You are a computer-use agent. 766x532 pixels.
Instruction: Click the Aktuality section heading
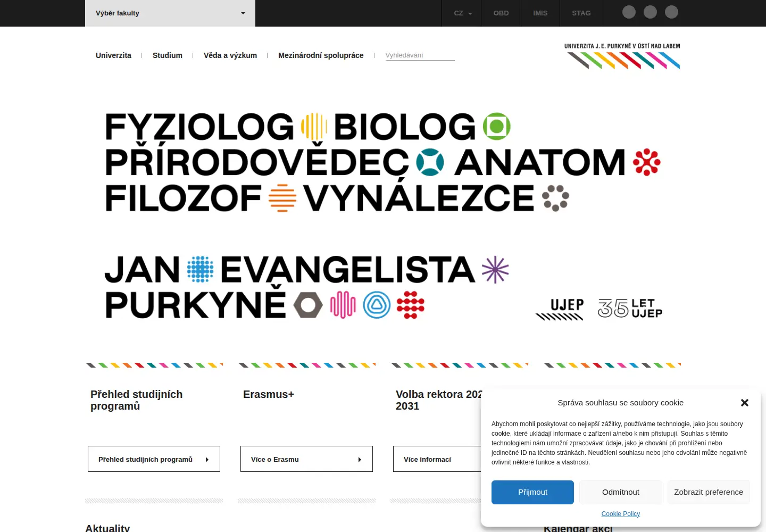point(107,528)
